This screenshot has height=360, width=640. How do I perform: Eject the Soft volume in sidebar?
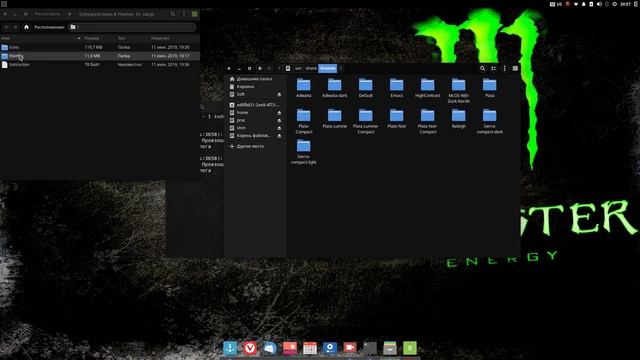(279, 94)
